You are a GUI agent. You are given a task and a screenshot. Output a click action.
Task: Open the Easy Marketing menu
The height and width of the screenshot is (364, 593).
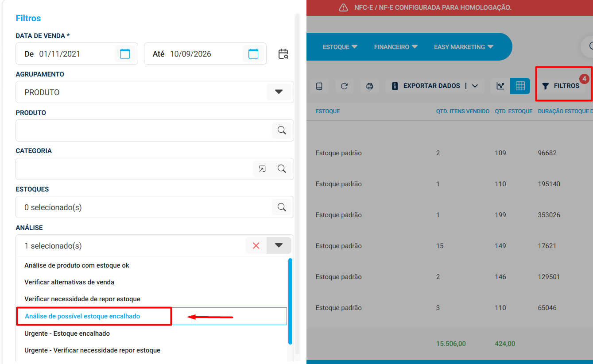click(x=464, y=47)
